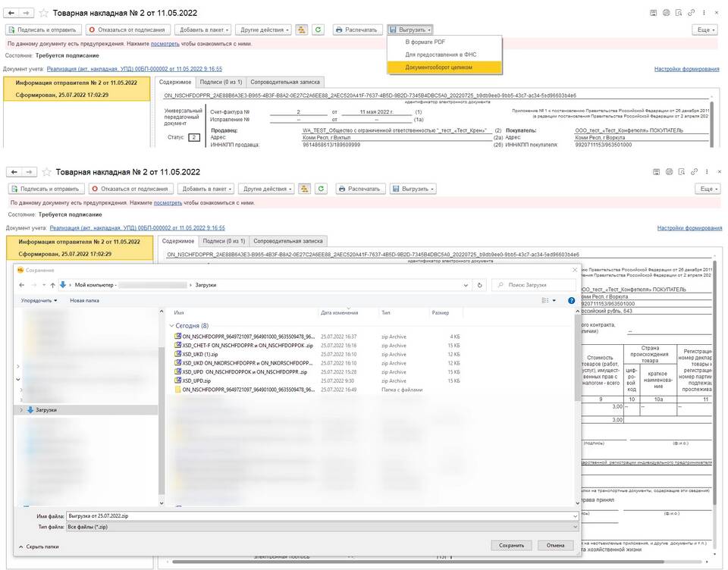
Task: Open Еще menu in bottom window
Action: 708,189
